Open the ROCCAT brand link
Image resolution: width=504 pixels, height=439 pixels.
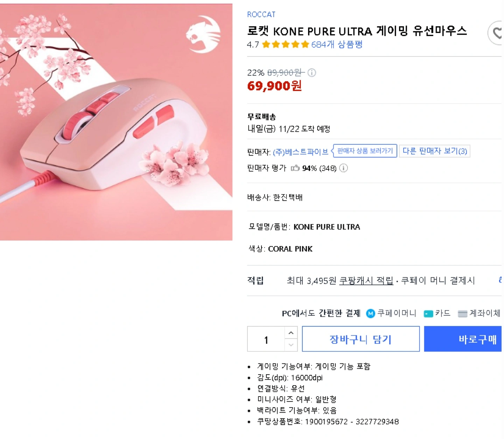point(261,15)
